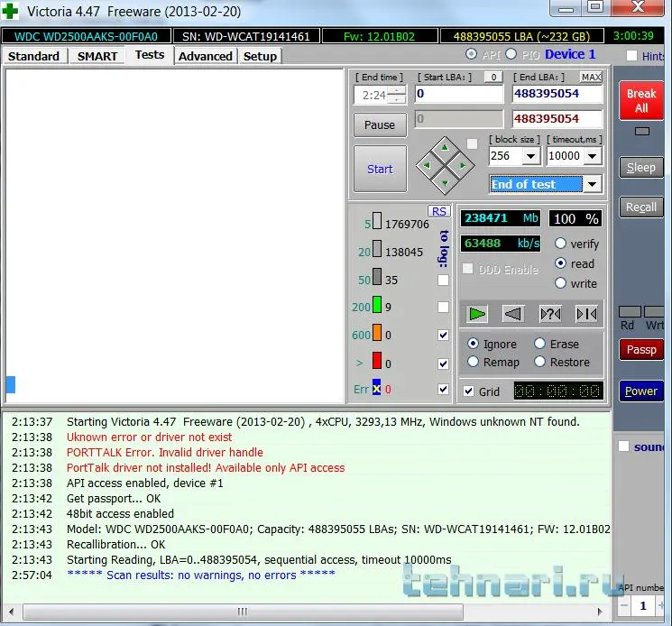Click the red Passp button
Image resolution: width=672 pixels, height=626 pixels.
point(641,350)
